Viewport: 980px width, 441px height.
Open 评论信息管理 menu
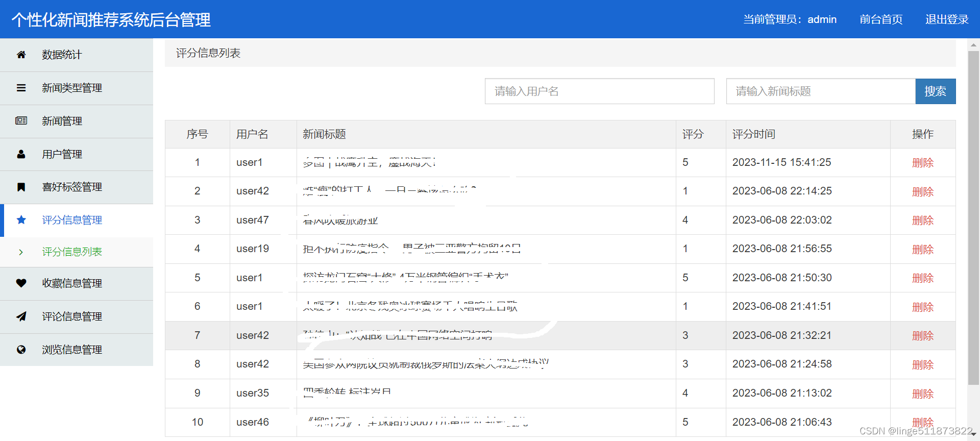(77, 316)
